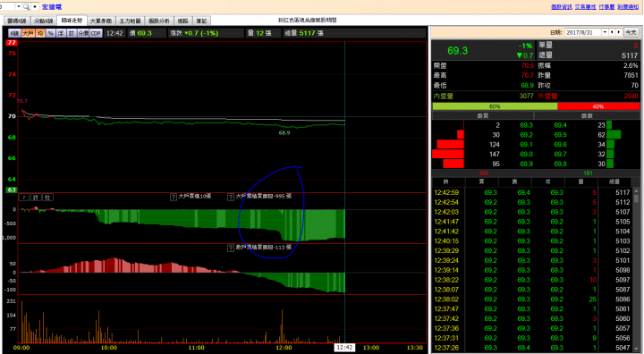
Task: Open the question-mark help beside 大戶買值10張
Action: (174, 197)
